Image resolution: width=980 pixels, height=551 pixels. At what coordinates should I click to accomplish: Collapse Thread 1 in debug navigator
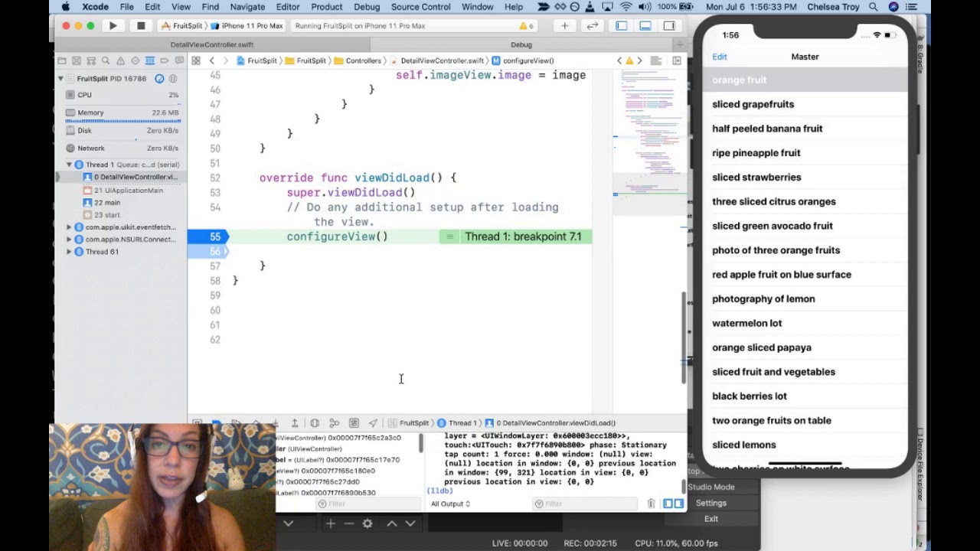(69, 165)
